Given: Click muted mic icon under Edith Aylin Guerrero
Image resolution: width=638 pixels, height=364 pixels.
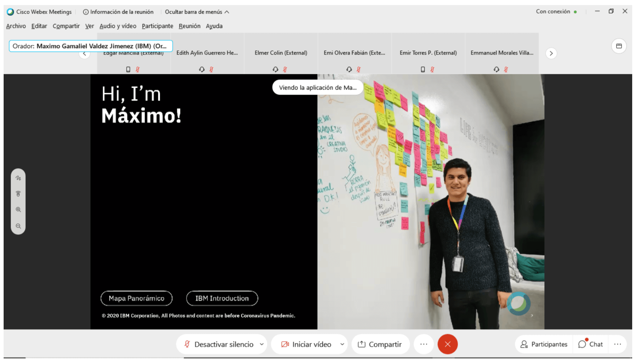Looking at the screenshot, I should coord(211,69).
